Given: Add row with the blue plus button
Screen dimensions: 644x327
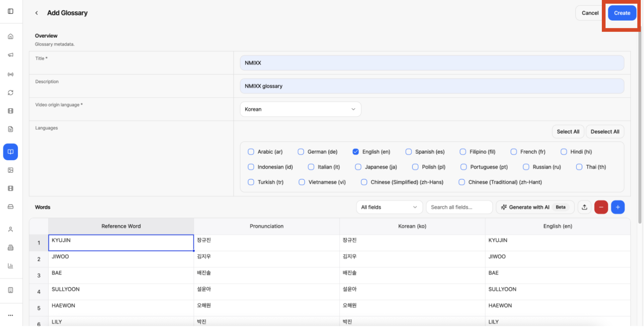Looking at the screenshot, I should pos(618,207).
